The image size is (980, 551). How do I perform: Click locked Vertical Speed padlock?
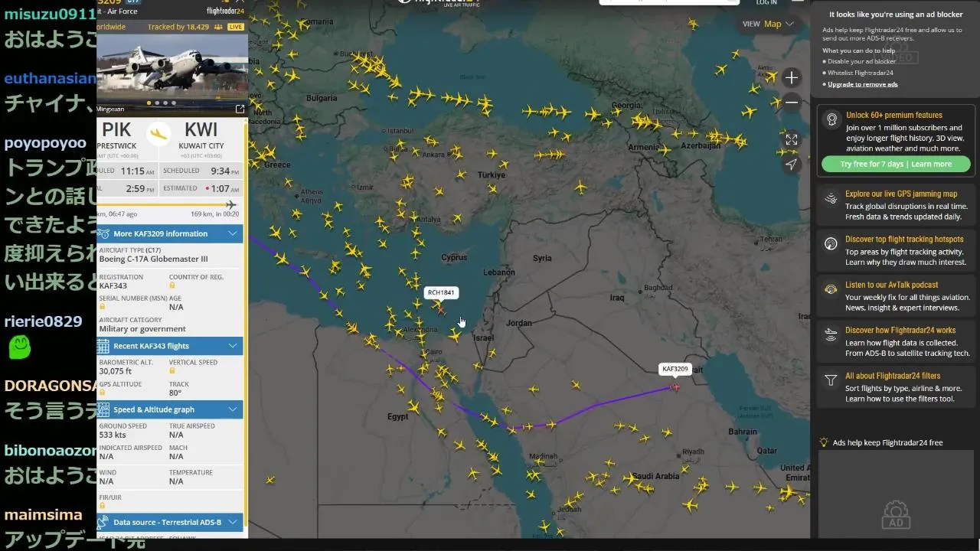click(172, 371)
